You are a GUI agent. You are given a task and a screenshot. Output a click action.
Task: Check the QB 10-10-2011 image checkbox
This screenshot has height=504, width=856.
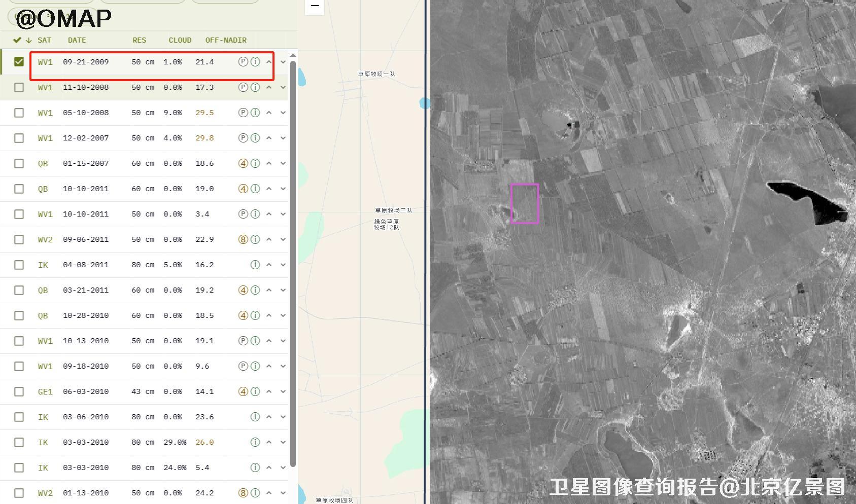click(19, 189)
